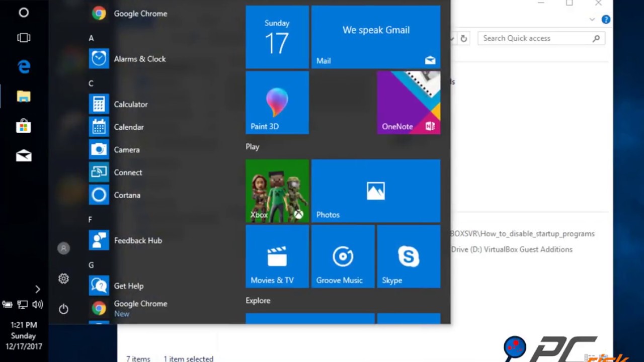Switch to File Explorer on the taskbar
Screen dimensions: 644x362
click(x=24, y=96)
